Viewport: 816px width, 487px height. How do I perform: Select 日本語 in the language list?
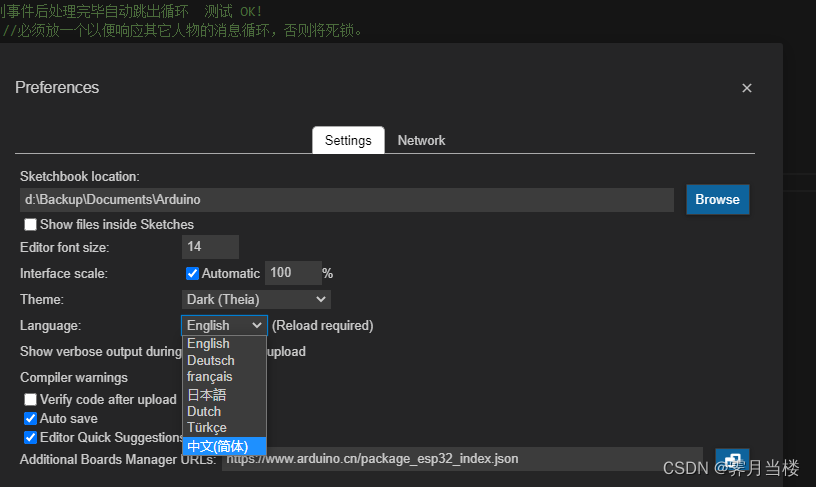[x=224, y=395]
